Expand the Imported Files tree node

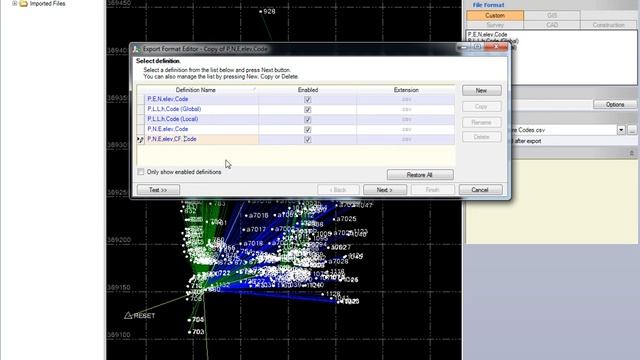14,4
